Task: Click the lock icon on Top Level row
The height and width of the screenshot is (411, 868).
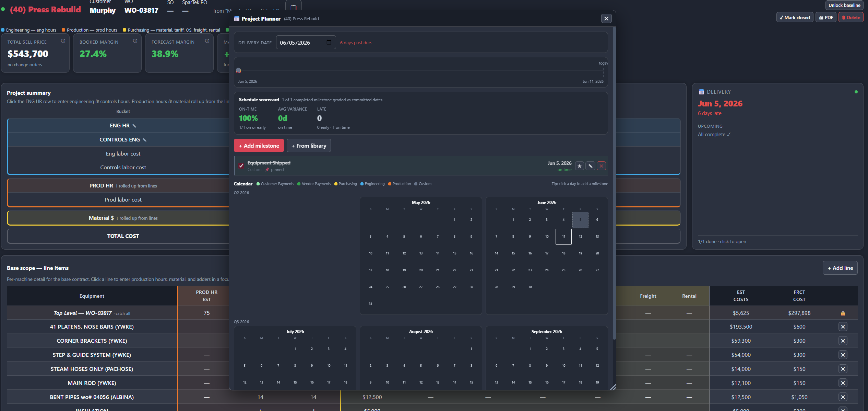Action: coord(843,313)
